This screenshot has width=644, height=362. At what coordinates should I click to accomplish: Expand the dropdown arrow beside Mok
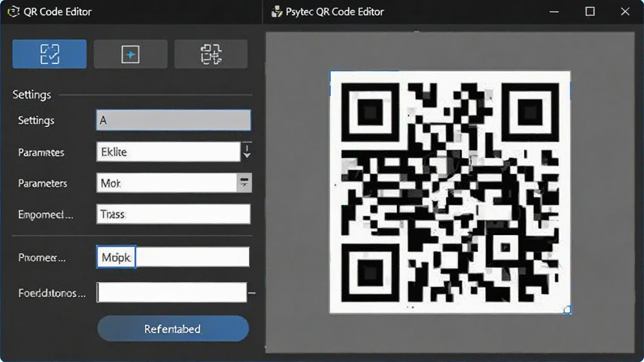coord(245,183)
